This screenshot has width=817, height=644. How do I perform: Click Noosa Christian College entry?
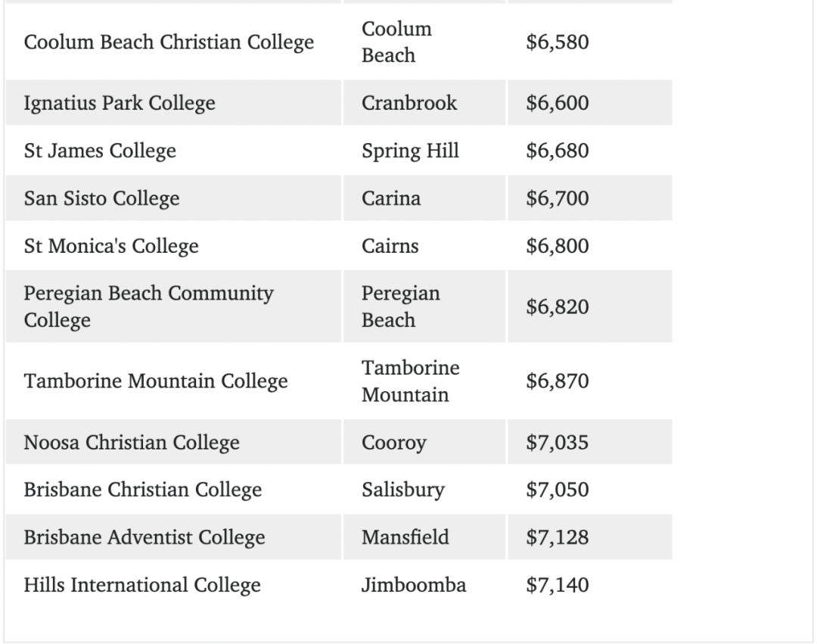click(132, 442)
